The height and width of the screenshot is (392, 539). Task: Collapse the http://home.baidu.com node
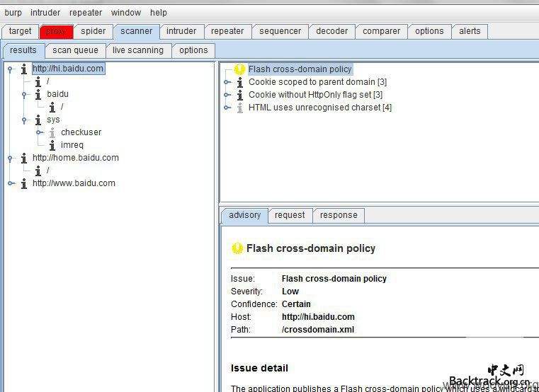pos(11,158)
